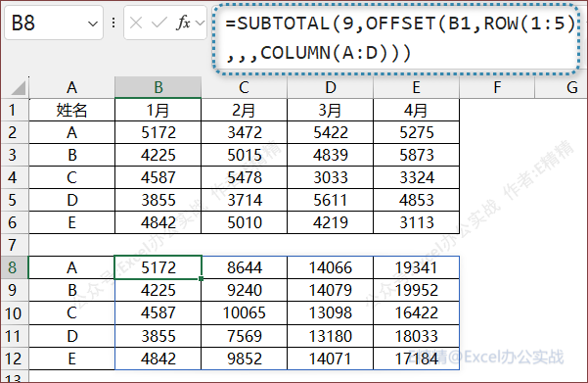
Task: Select column B header
Action: [x=158, y=87]
